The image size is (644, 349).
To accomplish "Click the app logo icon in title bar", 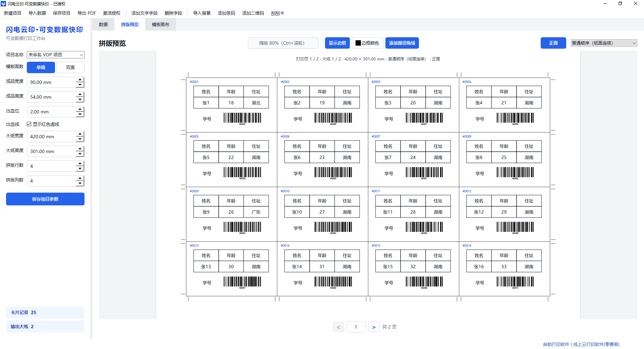I will [x=3, y=4].
